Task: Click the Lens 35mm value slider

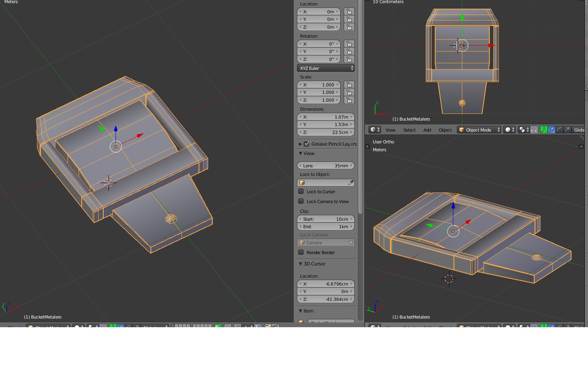Action: pyautogui.click(x=326, y=165)
